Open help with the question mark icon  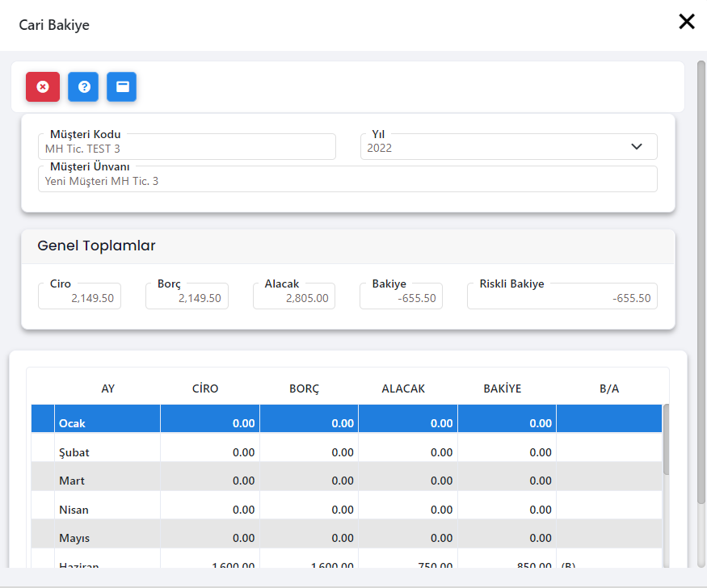[83, 86]
